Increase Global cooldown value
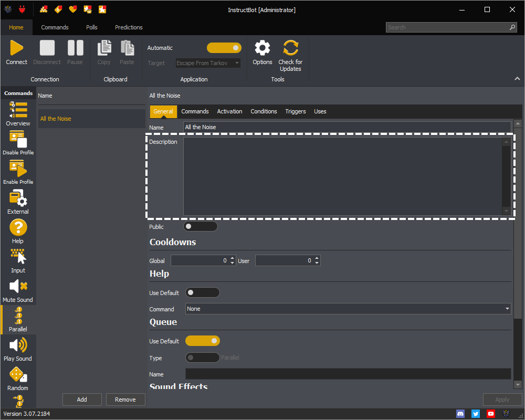Screen dimensions: 525x420 point(233,258)
